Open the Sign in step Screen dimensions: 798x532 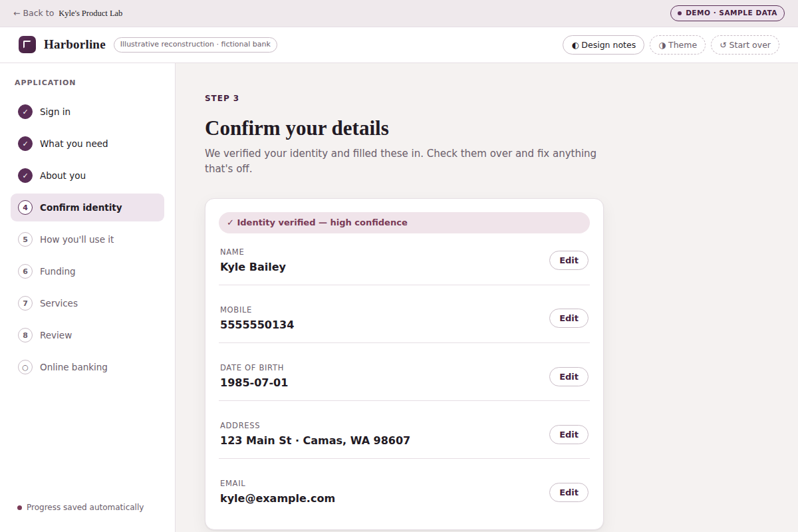click(87, 112)
